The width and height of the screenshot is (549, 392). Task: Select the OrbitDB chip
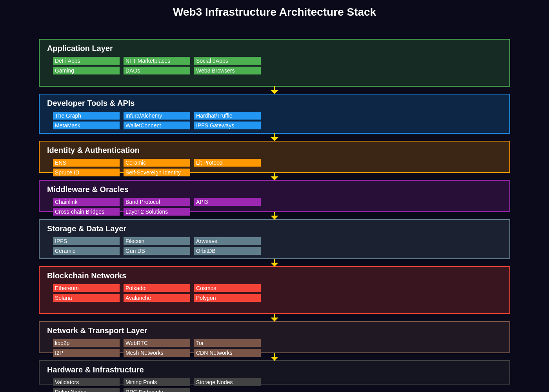point(227,251)
